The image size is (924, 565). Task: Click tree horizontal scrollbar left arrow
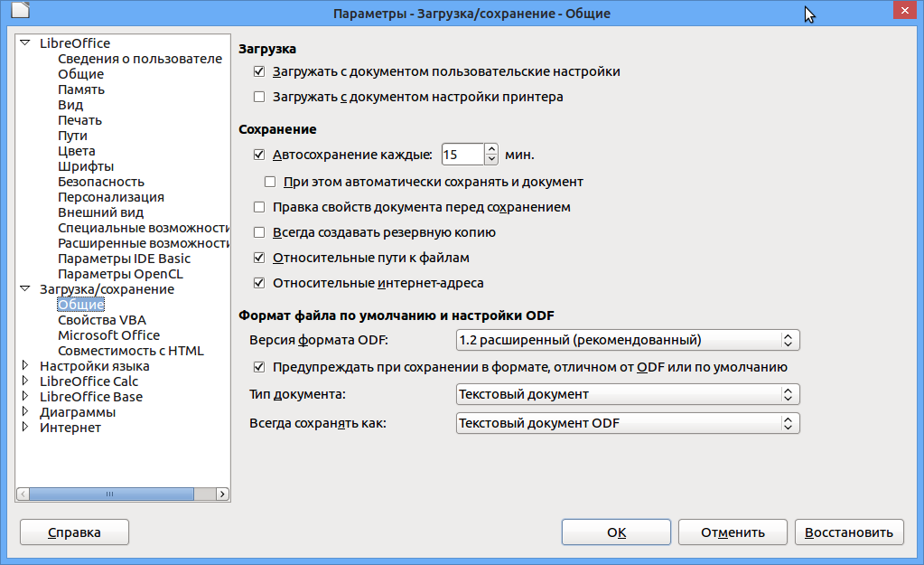coord(23,494)
